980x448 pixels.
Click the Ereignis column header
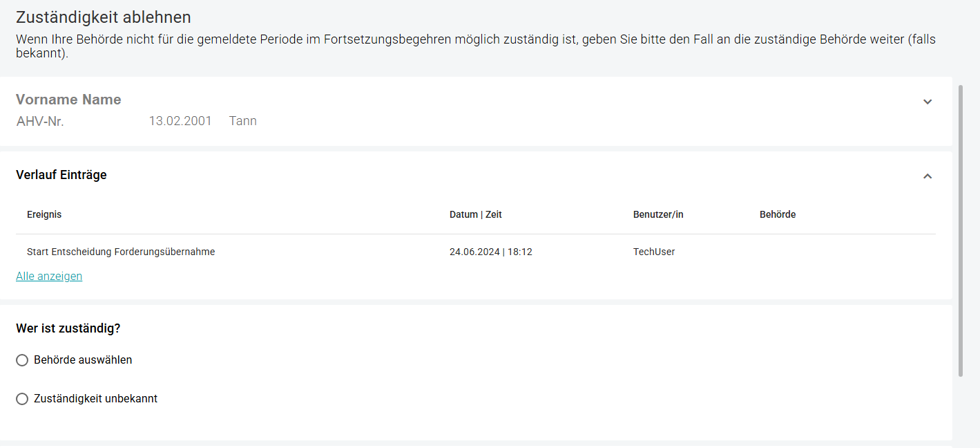(x=44, y=214)
